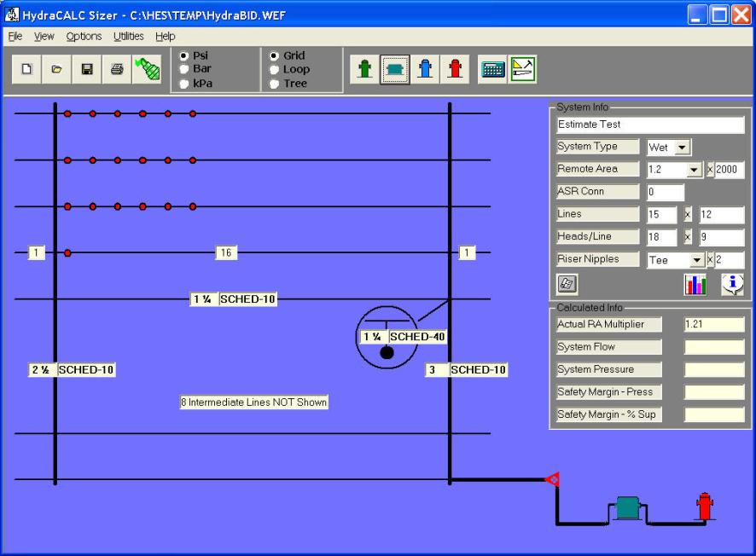The width and height of the screenshot is (756, 556).
Task: Click the 16 branch line length label
Action: 226,252
